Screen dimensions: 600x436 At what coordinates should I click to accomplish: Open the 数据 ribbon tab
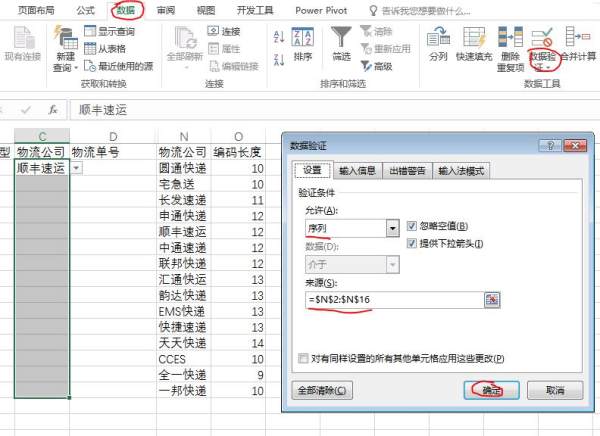click(126, 10)
